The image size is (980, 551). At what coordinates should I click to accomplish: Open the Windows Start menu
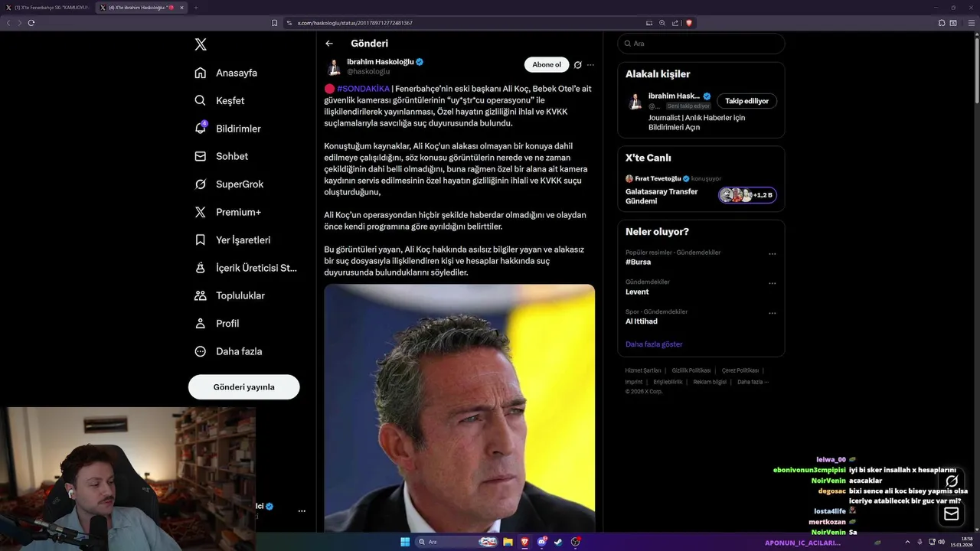click(405, 542)
